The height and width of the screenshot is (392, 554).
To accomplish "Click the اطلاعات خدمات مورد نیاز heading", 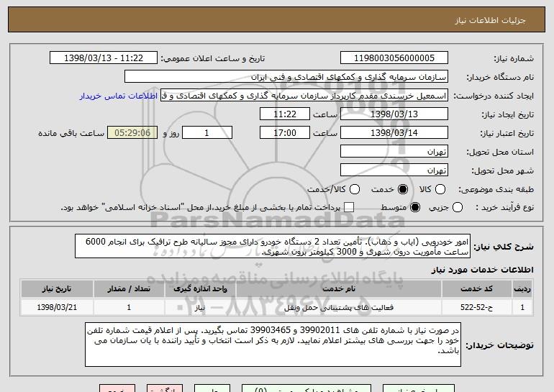I will [482, 270].
